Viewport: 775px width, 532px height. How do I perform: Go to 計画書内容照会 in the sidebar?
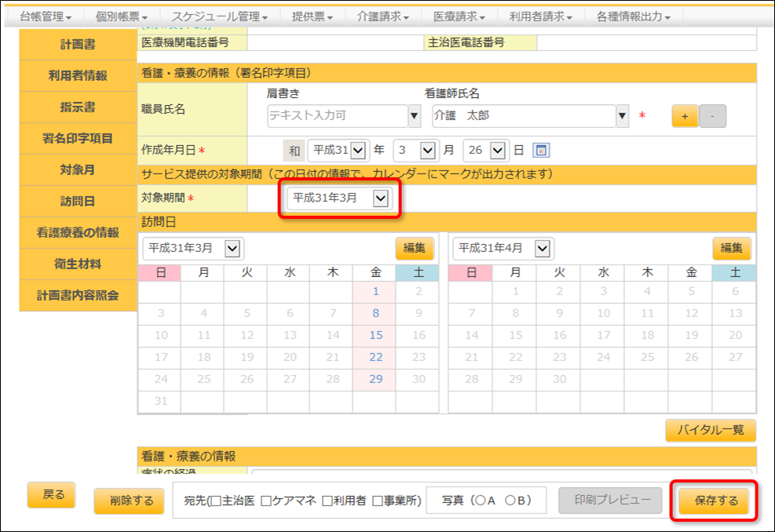pos(78,295)
